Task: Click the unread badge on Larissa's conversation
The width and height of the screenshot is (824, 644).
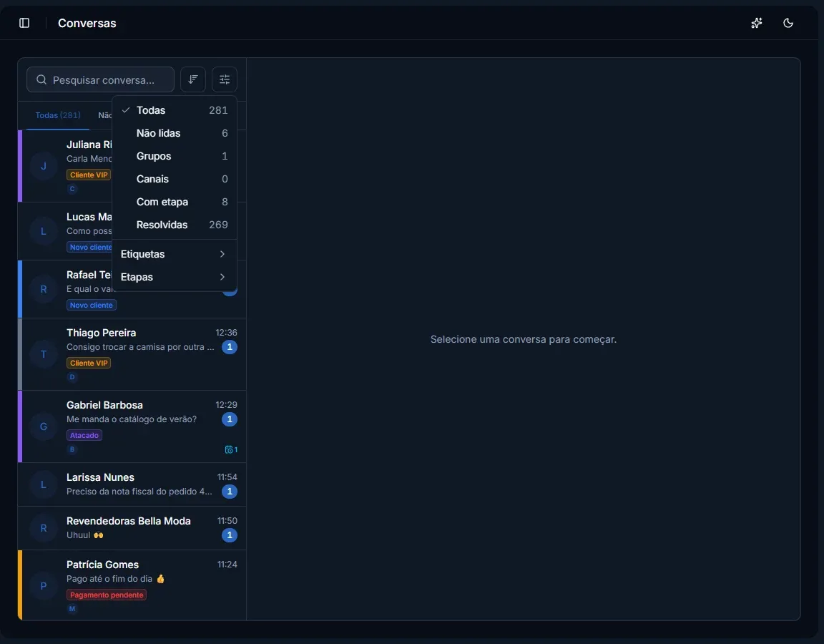Action: click(x=229, y=492)
